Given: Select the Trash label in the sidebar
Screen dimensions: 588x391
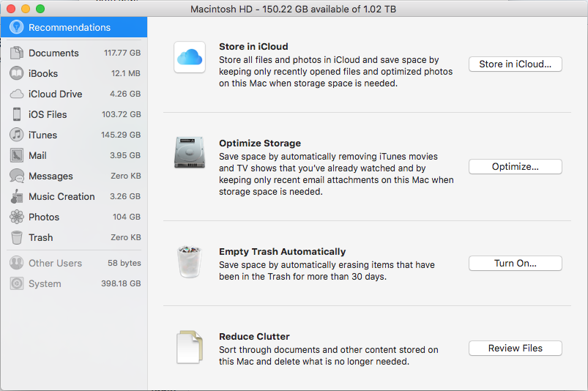Looking at the screenshot, I should point(40,238).
